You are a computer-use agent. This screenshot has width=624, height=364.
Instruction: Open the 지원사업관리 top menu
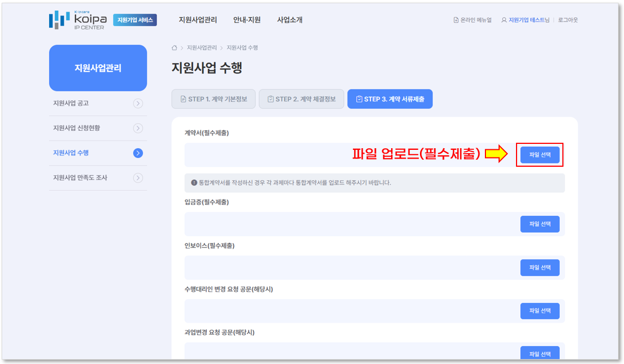(198, 20)
